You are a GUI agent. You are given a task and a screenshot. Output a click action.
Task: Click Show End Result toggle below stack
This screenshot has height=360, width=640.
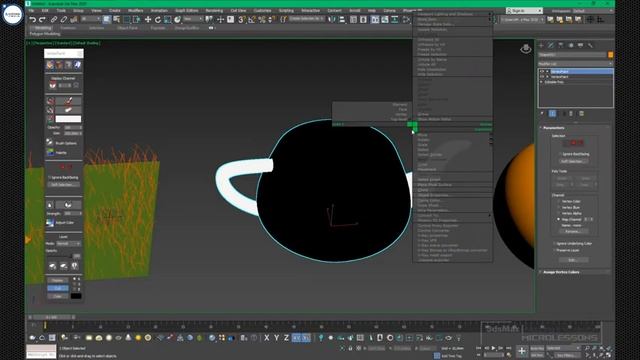click(x=552, y=113)
